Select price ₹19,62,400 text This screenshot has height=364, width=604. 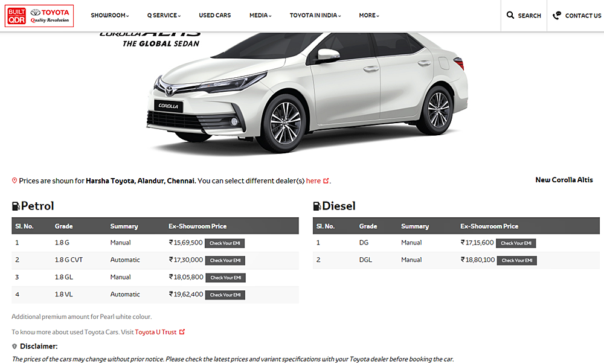point(186,295)
